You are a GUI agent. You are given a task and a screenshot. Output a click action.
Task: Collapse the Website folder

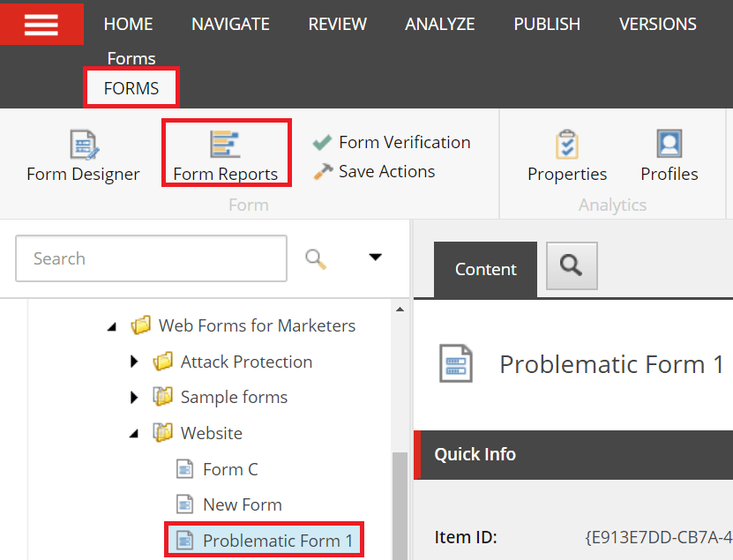click(134, 433)
